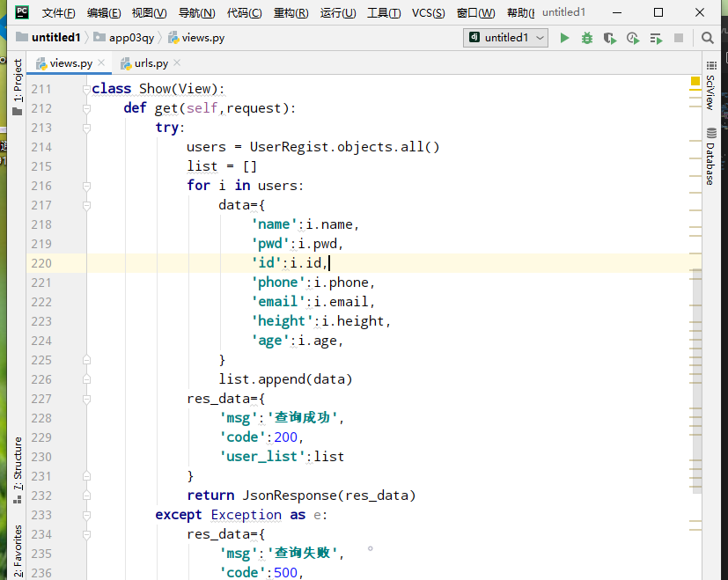728x580 pixels.
Task: Start debugging with the bug icon
Action: (x=587, y=38)
